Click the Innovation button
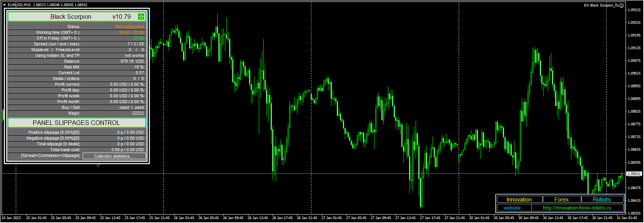This screenshot has height=223, width=644. (x=519, y=200)
